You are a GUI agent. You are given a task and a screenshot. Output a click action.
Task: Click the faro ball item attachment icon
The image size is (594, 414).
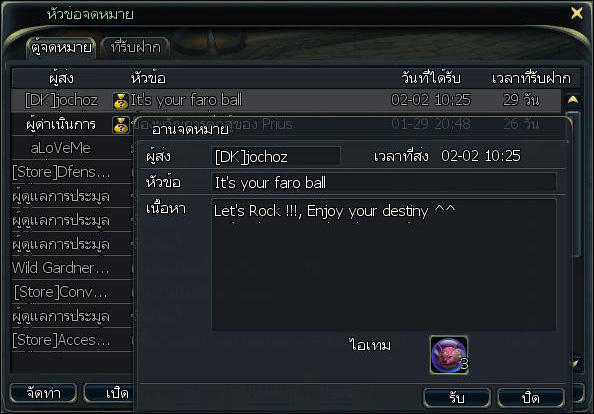pyautogui.click(x=449, y=355)
